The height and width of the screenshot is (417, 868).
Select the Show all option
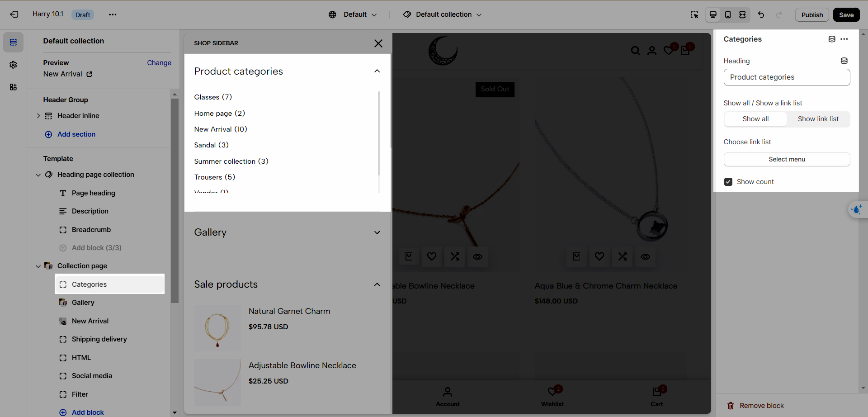(x=755, y=119)
